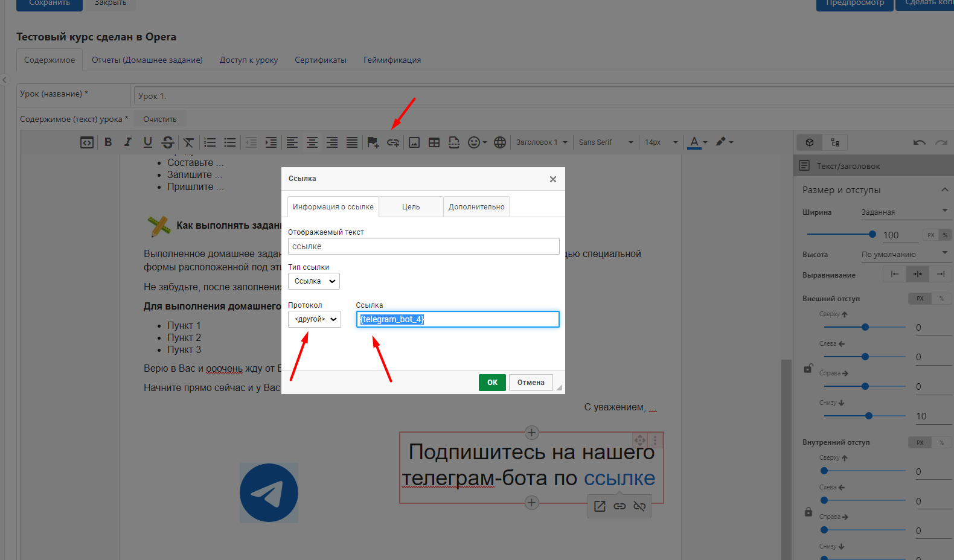Toggle the outer margin lock icon
The width and height of the screenshot is (954, 560).
[808, 368]
